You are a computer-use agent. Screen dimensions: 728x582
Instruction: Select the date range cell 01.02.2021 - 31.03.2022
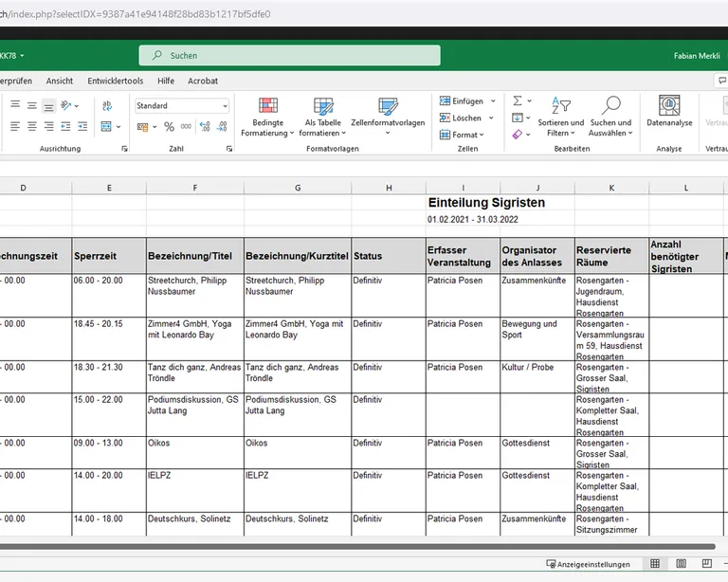[473, 220]
